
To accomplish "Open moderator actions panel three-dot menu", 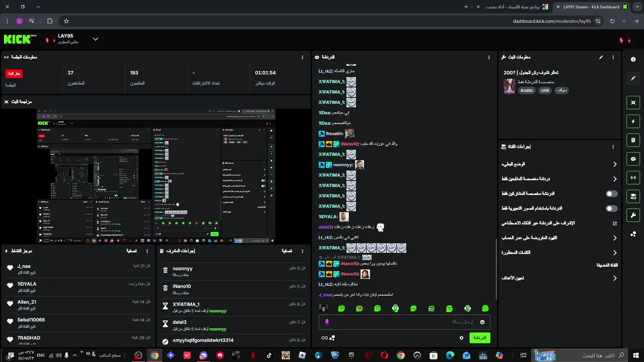I will coord(302,250).
